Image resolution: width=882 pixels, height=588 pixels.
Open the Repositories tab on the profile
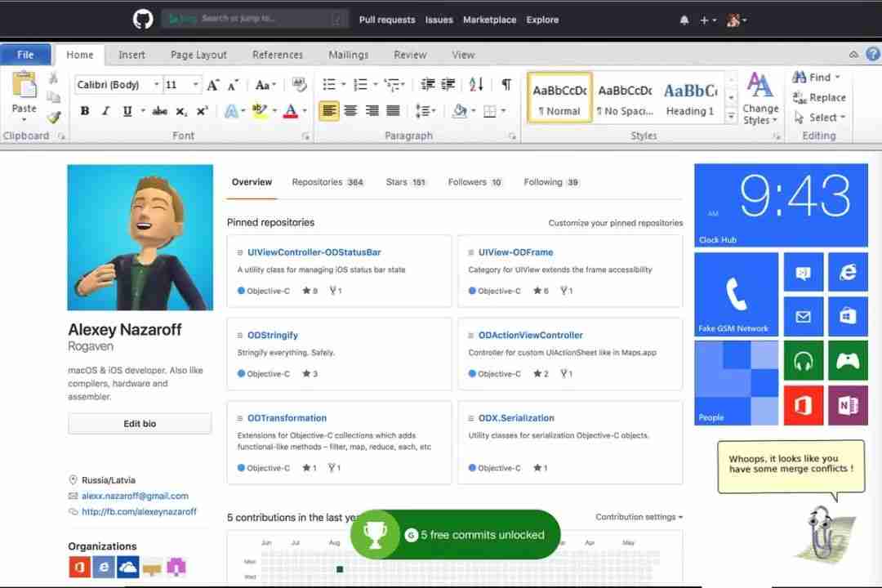click(318, 182)
